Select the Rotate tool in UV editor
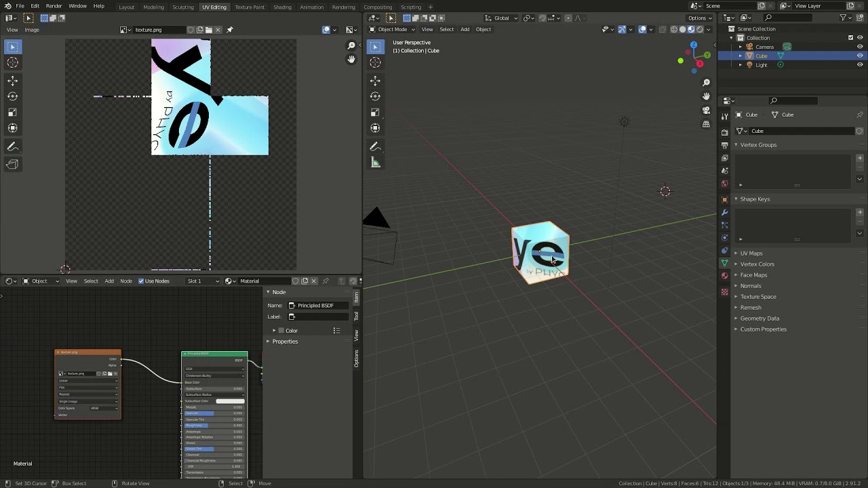This screenshot has height=488, width=868. [12, 96]
